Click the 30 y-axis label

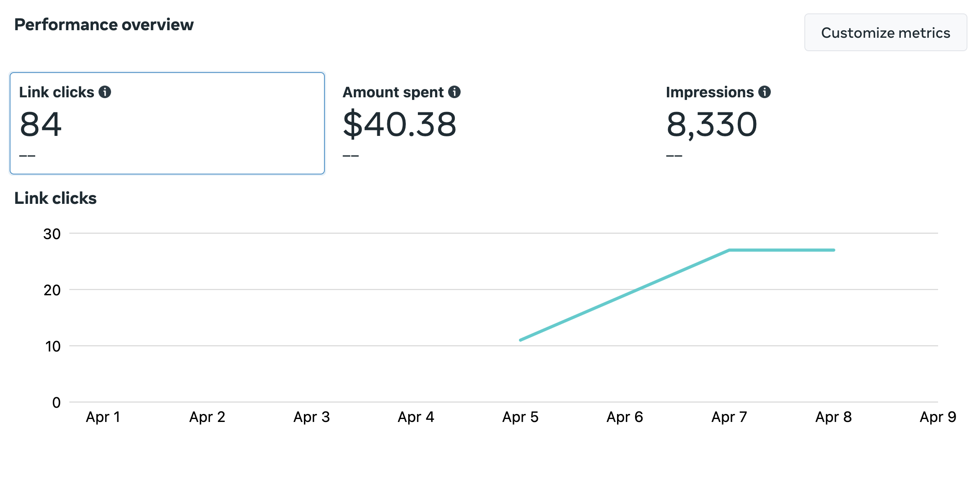[52, 234]
